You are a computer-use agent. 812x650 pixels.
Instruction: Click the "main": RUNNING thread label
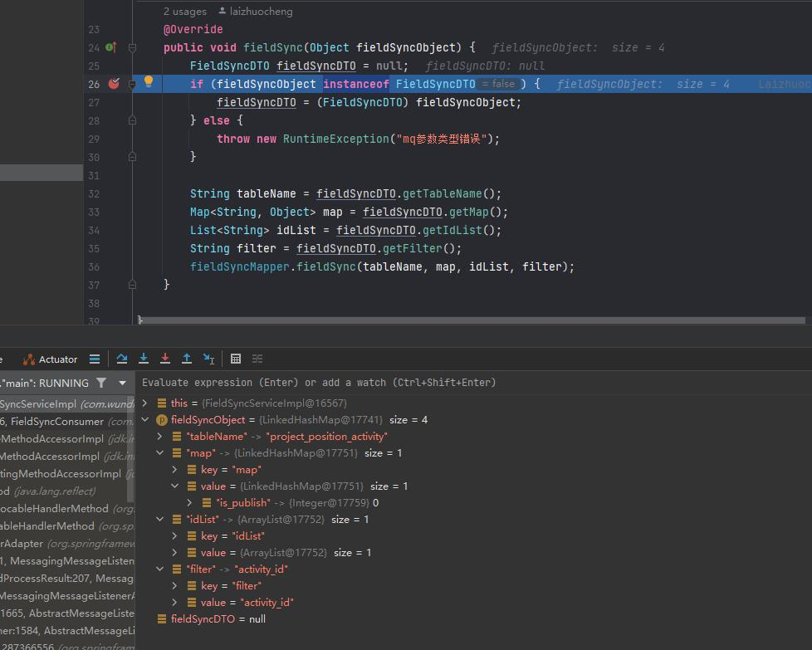pos(45,384)
